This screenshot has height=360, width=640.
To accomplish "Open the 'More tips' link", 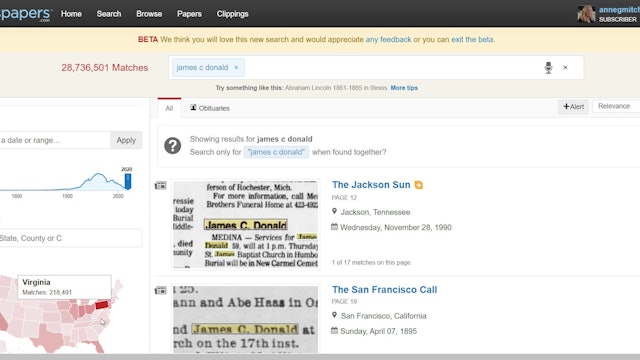I will (404, 88).
